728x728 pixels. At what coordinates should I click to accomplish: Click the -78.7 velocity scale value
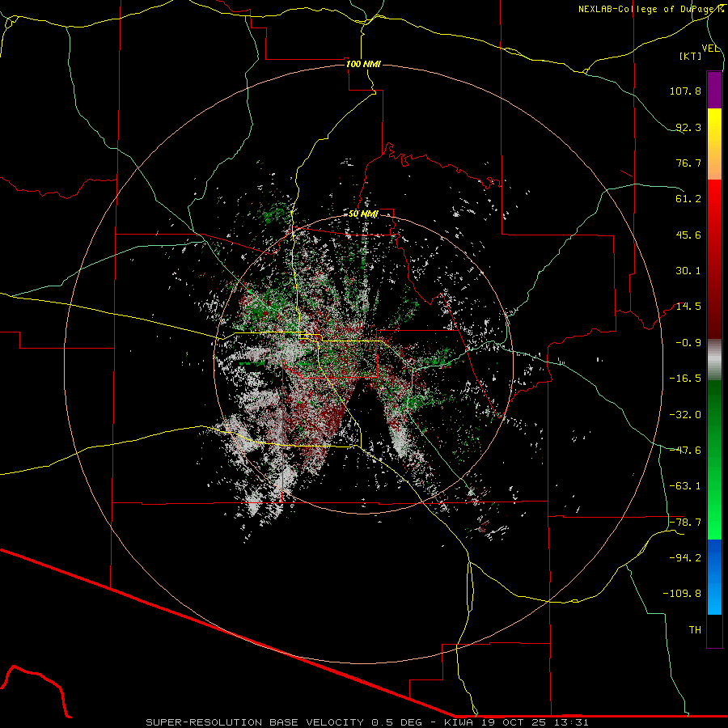685,523
